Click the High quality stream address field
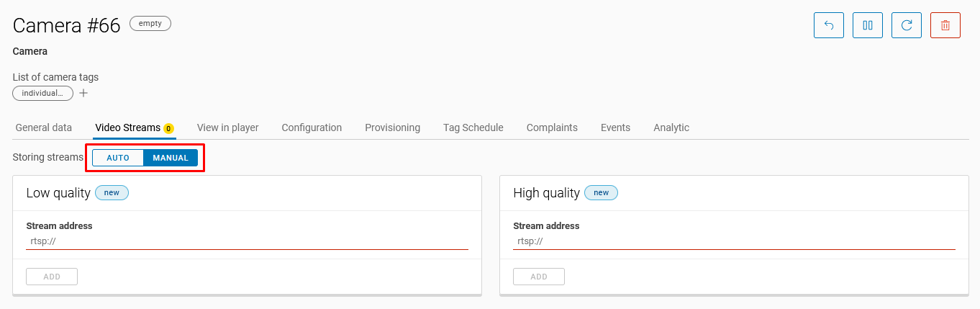 [734, 241]
